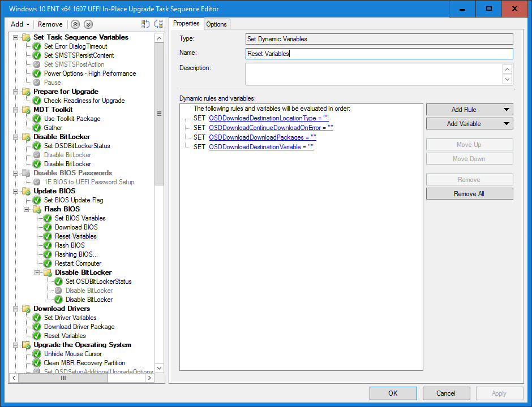Viewport: 532px width, 407px height.
Task: Click into the Description text field
Action: 374,74
